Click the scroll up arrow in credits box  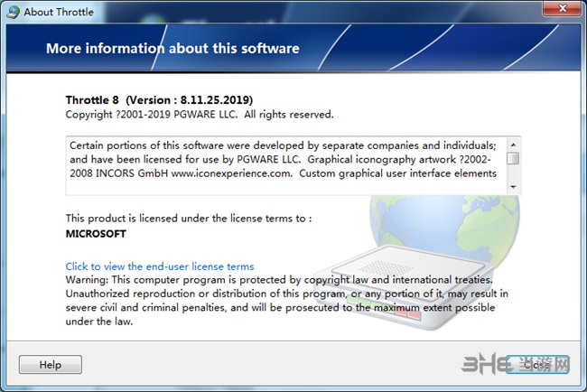513,145
